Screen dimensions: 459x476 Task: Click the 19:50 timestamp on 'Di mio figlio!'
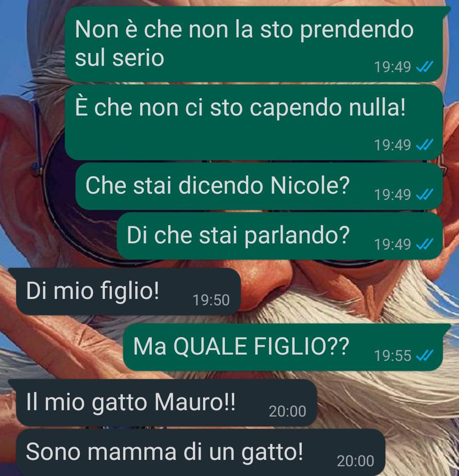pos(211,300)
